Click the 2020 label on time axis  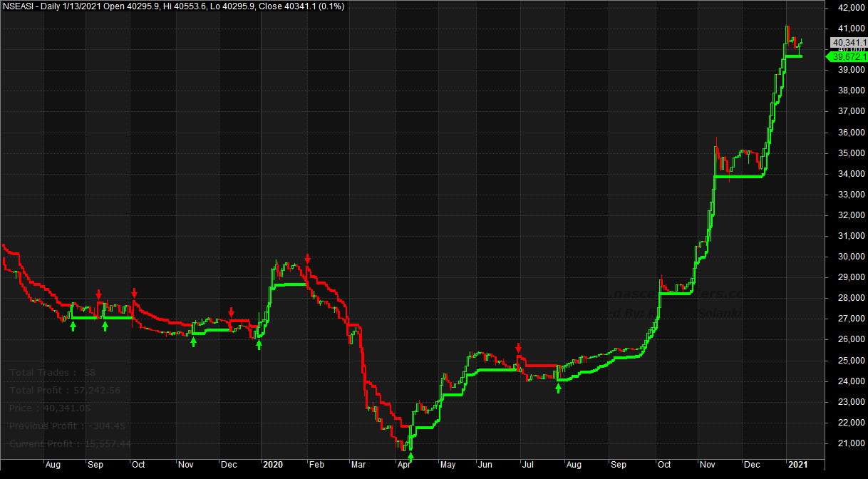273,465
